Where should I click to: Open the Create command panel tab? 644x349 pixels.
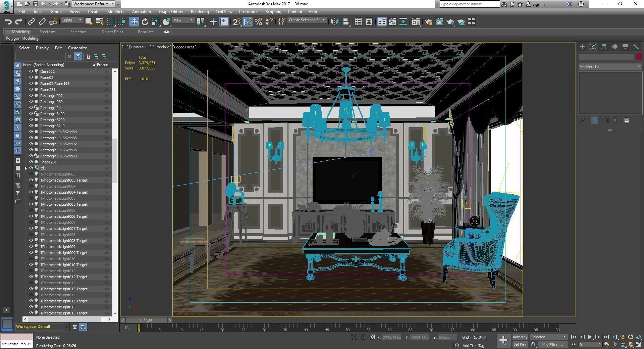(582, 47)
